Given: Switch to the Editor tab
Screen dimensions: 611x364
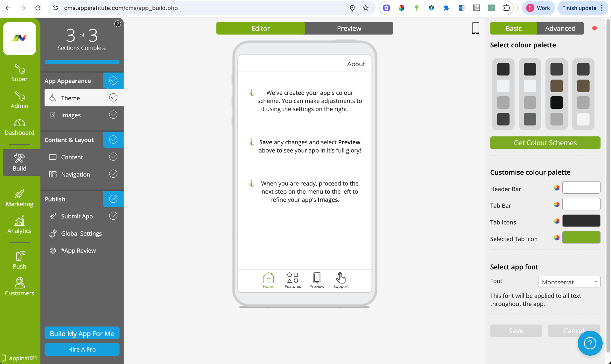Looking at the screenshot, I should click(260, 28).
